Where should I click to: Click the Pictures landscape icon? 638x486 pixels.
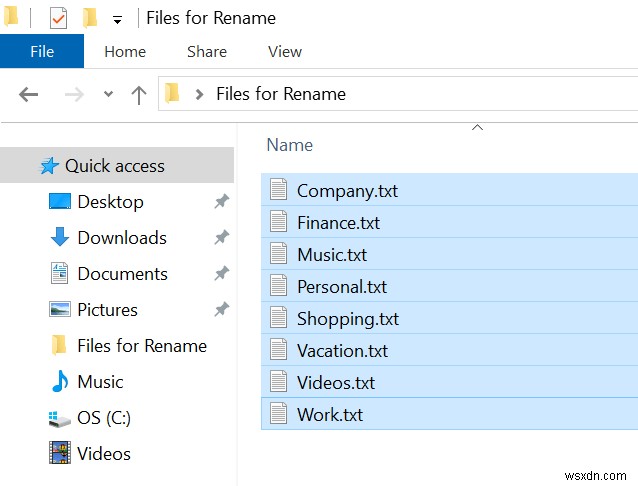pyautogui.click(x=60, y=309)
